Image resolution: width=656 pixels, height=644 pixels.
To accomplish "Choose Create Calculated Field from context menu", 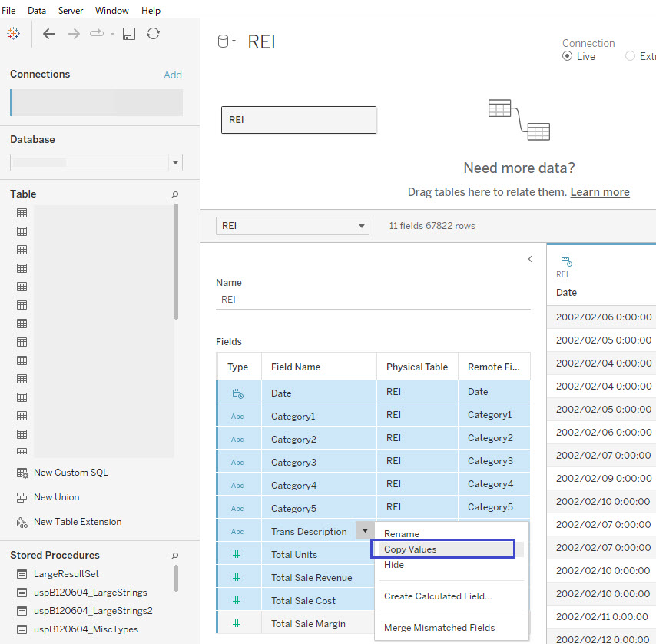I will pyautogui.click(x=452, y=596).
